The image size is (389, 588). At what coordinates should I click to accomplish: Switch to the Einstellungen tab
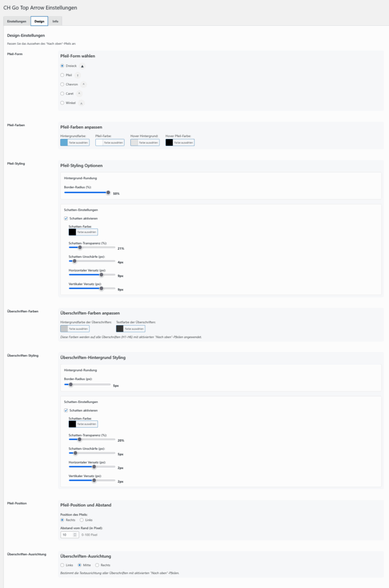point(17,21)
